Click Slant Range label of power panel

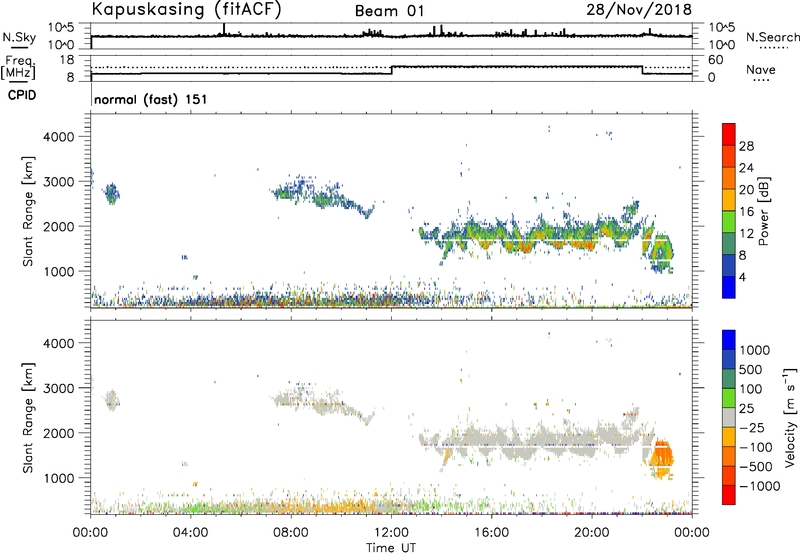[28, 211]
